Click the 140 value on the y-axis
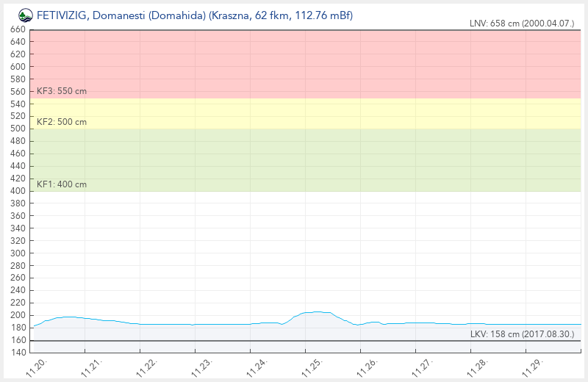Image resolution: width=588 pixels, height=382 pixels. click(x=18, y=353)
